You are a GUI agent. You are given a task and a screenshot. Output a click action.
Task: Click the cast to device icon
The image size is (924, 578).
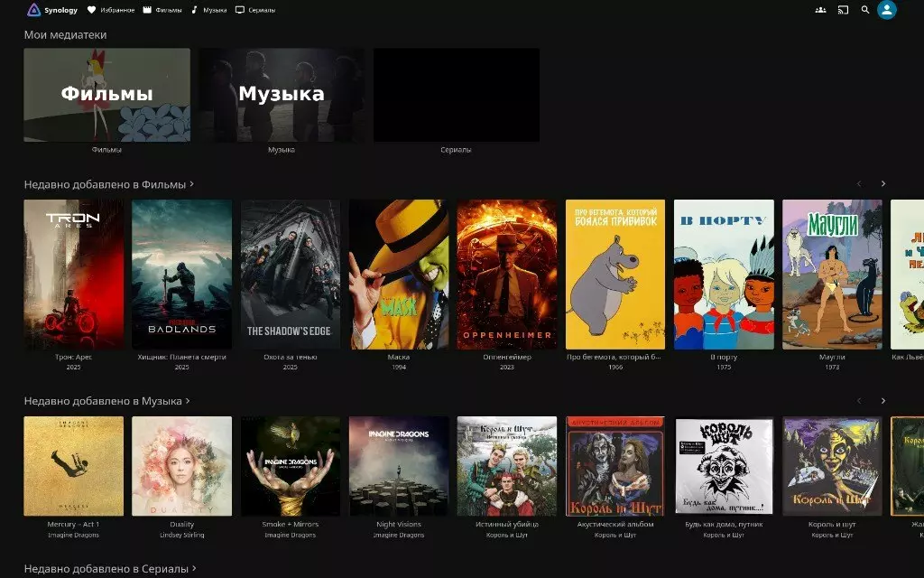pyautogui.click(x=844, y=10)
